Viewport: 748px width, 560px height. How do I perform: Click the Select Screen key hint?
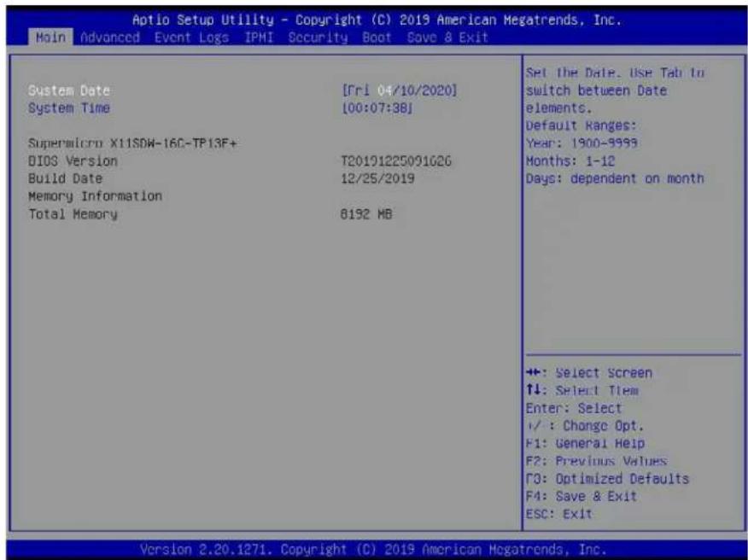[x=589, y=373]
